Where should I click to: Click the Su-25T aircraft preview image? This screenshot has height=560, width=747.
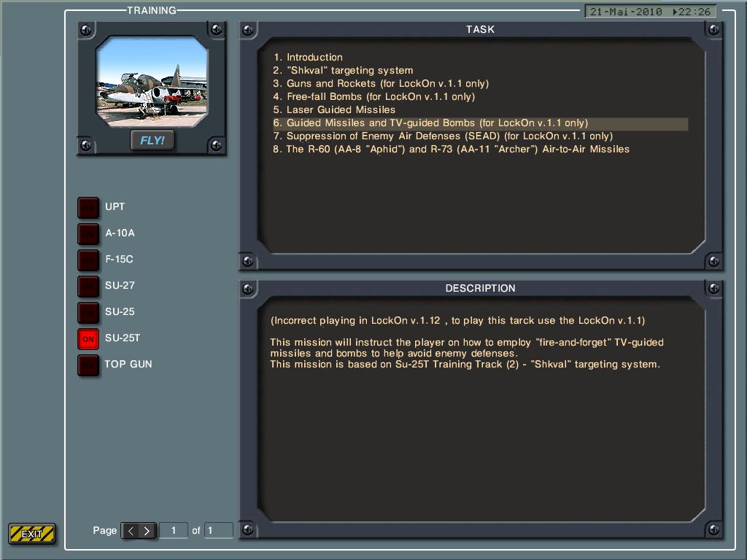[x=152, y=82]
